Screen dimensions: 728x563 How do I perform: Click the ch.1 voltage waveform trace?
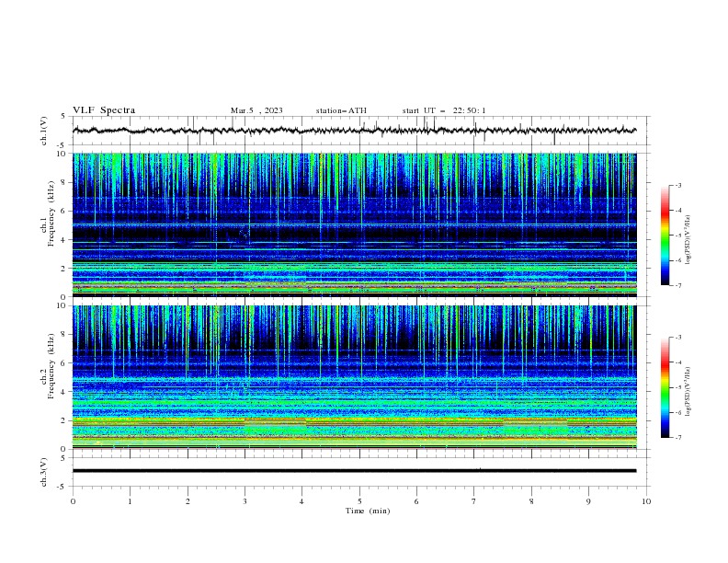pos(355,131)
